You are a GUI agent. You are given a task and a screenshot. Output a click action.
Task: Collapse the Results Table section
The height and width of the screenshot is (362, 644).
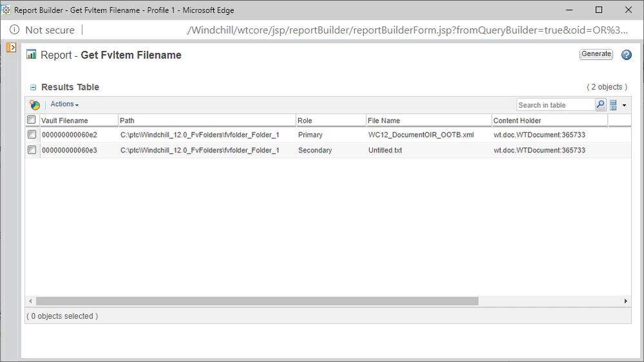(x=34, y=88)
